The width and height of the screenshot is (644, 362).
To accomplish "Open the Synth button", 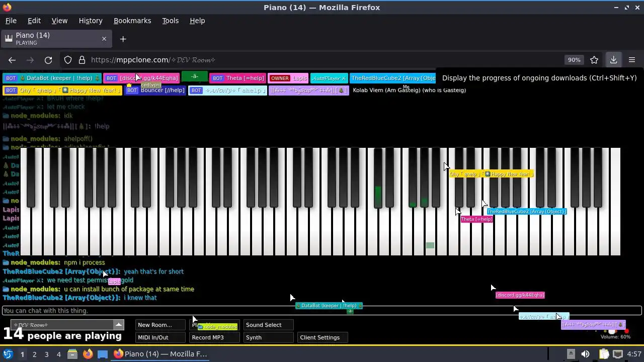I will 268,337.
